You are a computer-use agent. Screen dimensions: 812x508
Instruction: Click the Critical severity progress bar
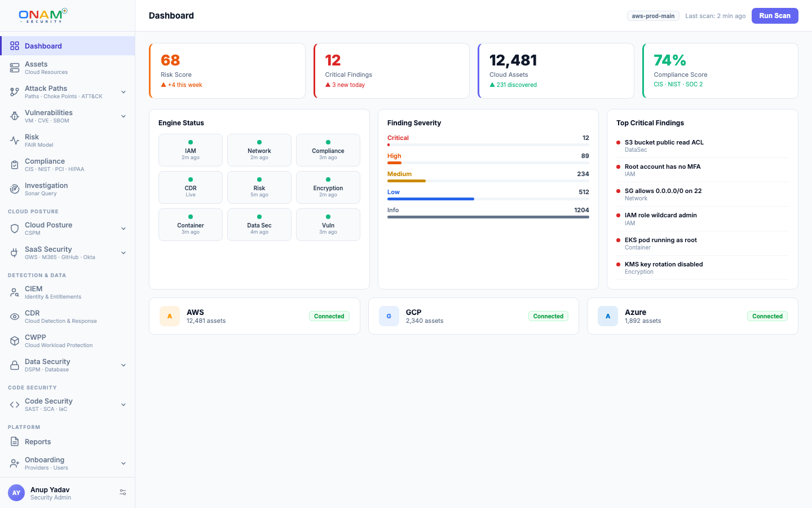click(488, 145)
